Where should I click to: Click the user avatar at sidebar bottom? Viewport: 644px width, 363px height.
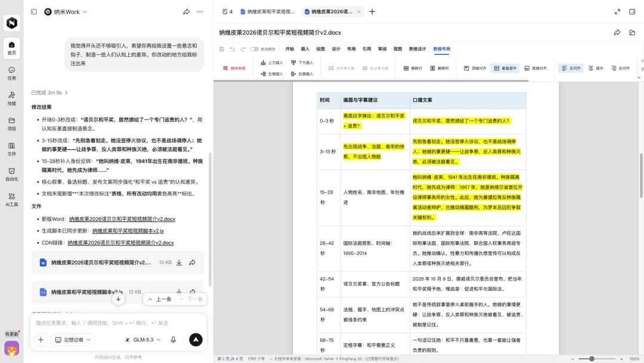[x=12, y=349]
